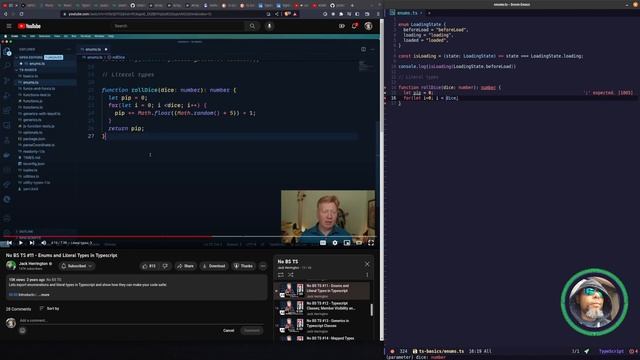Image resolution: width=640 pixels, height=360 pixels.
Task: Open a new browser tab with plus
Action: [x=352, y=5]
